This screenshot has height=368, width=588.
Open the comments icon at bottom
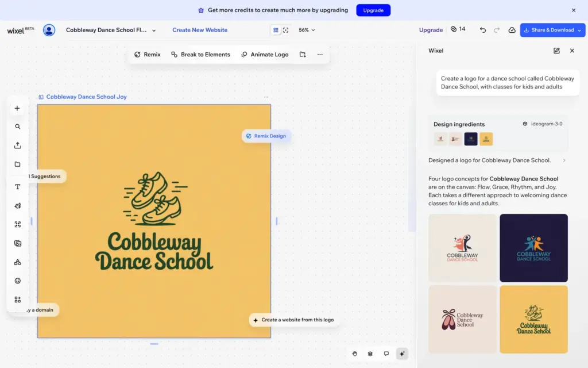pyautogui.click(x=386, y=354)
